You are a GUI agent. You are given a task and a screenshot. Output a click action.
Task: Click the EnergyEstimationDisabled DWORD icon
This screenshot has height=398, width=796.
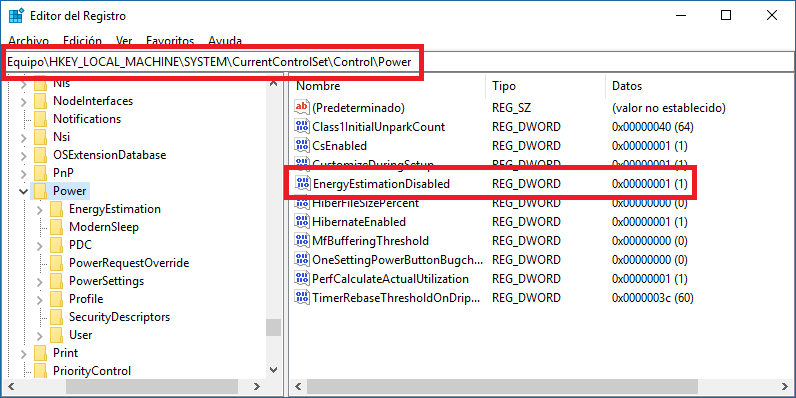[302, 184]
